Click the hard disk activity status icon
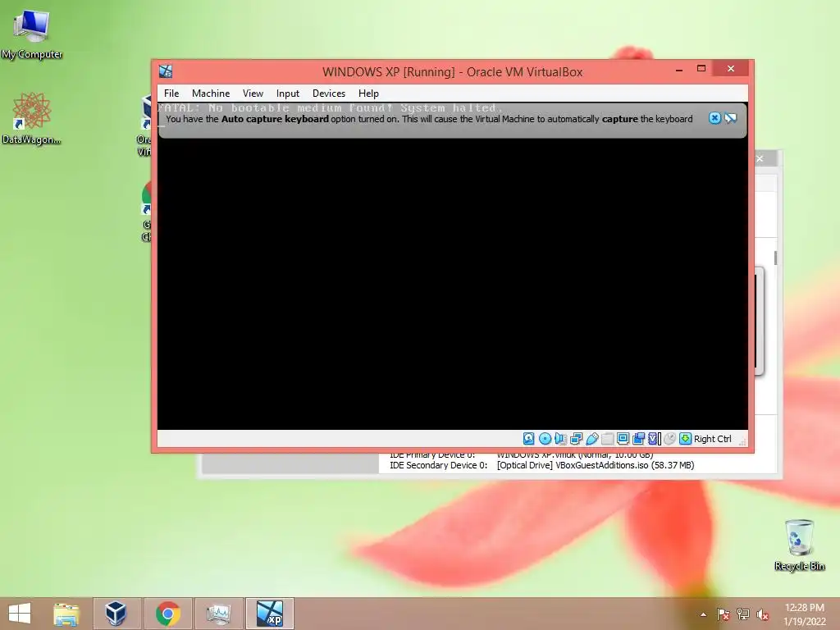840x630 pixels. tap(529, 439)
